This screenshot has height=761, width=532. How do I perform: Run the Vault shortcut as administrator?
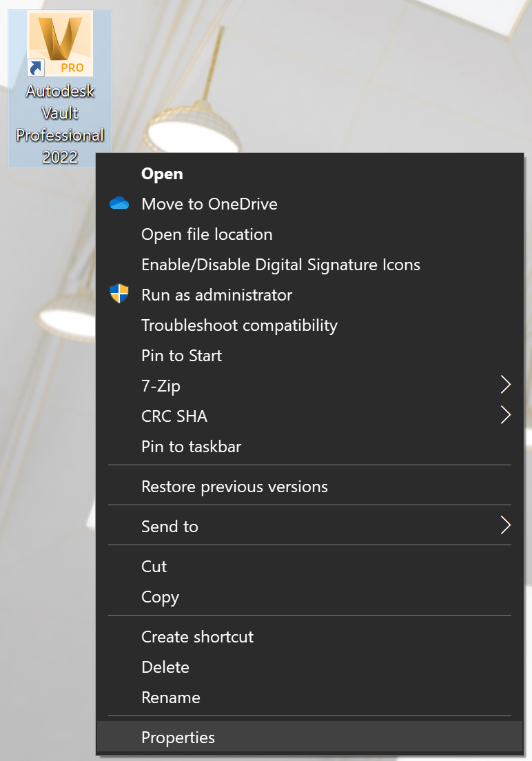pos(216,294)
